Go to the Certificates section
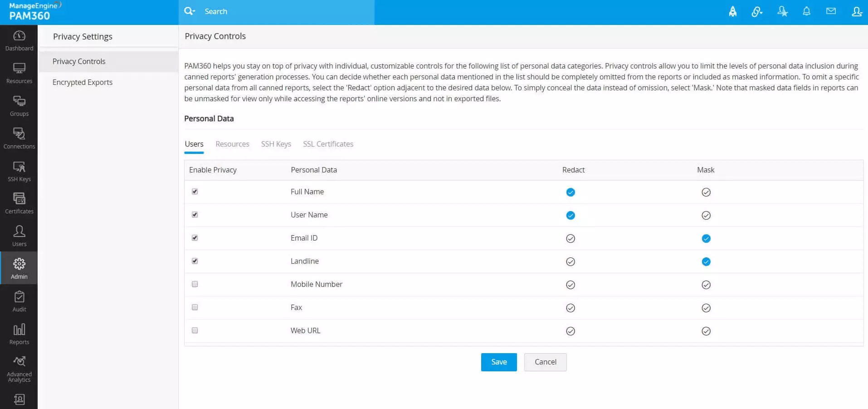 point(19,202)
